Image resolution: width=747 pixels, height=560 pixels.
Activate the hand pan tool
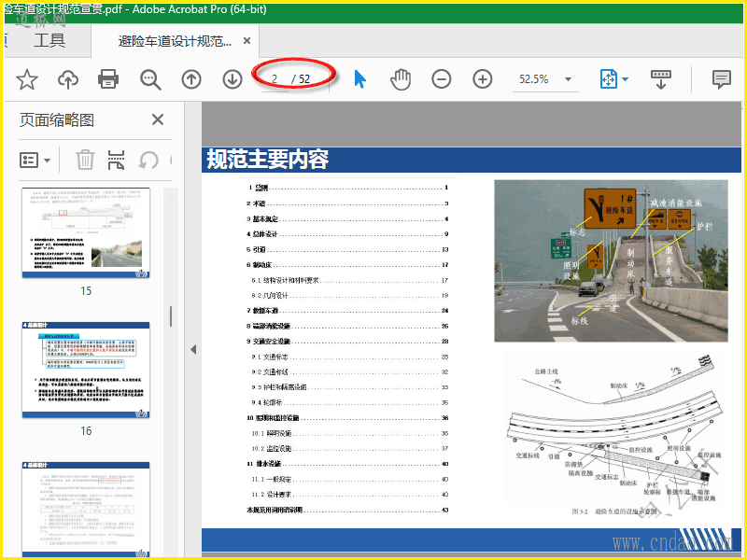pos(401,79)
